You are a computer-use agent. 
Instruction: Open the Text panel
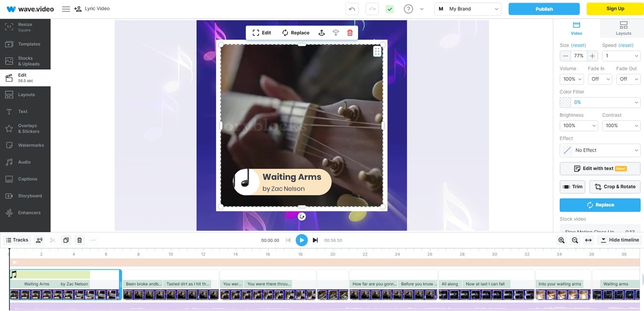pos(25,111)
